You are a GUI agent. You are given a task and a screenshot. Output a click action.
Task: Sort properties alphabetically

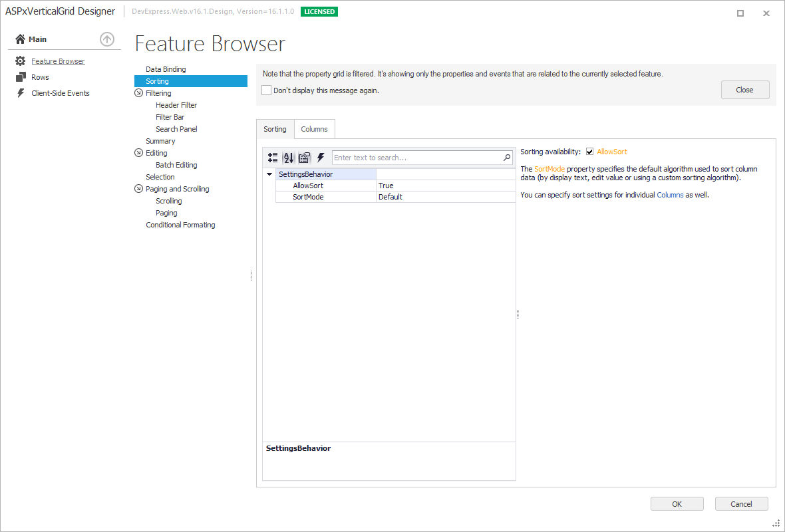coord(287,158)
